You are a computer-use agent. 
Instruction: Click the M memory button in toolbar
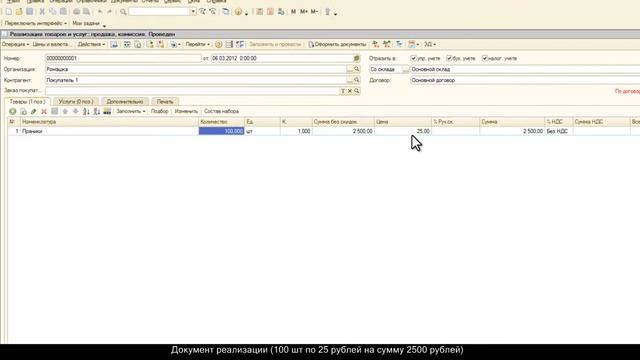[x=293, y=12]
